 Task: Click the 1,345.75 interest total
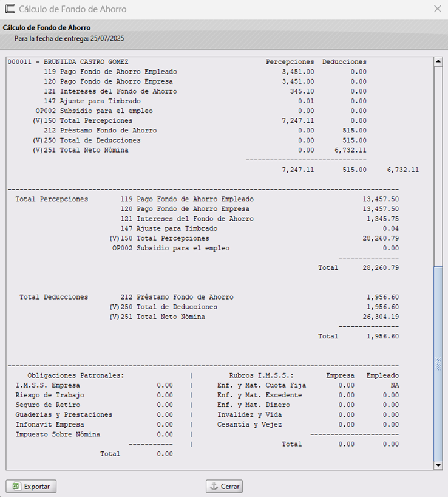click(x=382, y=219)
